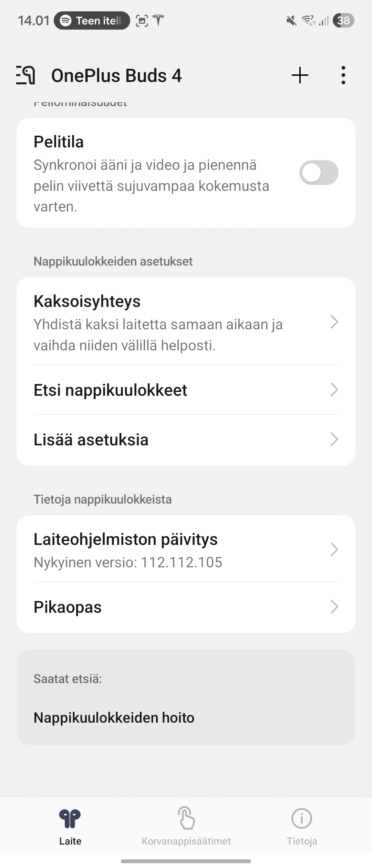Open Etsi nappikuulokkeet using its chevron
Screen dimensions: 372x868
(334, 390)
